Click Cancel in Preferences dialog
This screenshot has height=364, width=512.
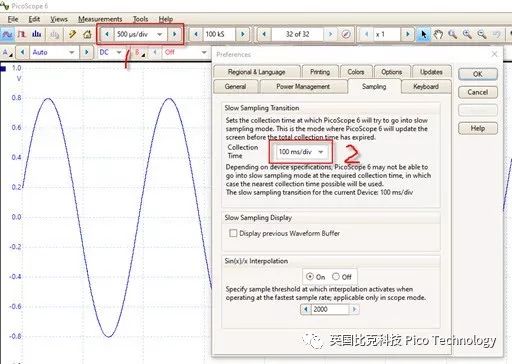[478, 92]
